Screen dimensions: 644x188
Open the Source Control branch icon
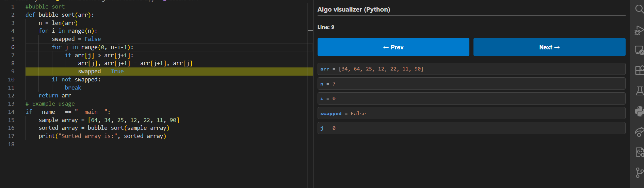click(x=640, y=173)
